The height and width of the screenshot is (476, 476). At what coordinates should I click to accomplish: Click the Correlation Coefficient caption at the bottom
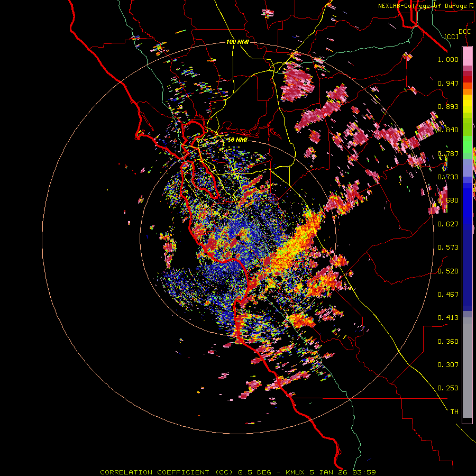pyautogui.click(x=238, y=472)
